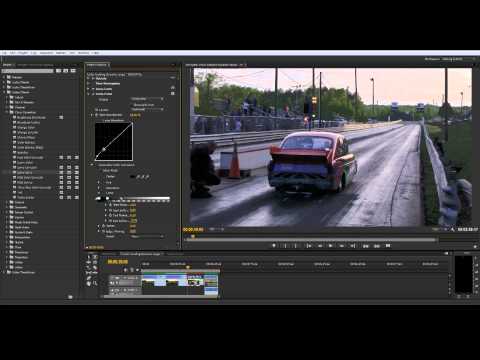Open the Sequence menu
Viewport: 480px width, 360px height.
pos(46,53)
